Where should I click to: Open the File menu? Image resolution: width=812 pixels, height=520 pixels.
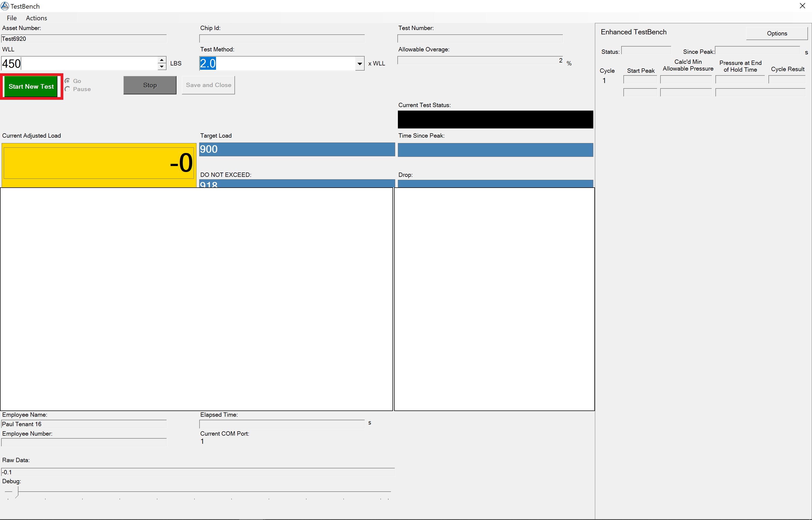pos(11,18)
